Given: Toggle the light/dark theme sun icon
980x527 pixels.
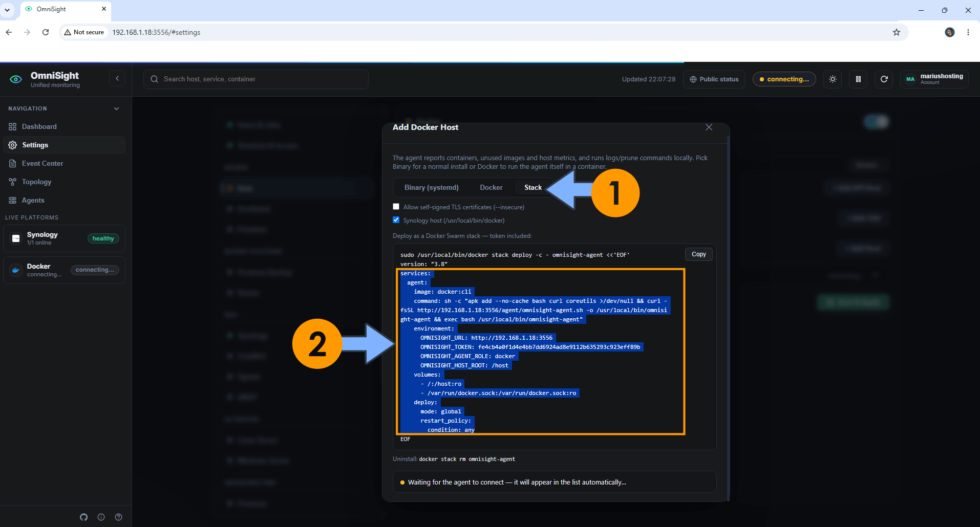Looking at the screenshot, I should [x=833, y=79].
